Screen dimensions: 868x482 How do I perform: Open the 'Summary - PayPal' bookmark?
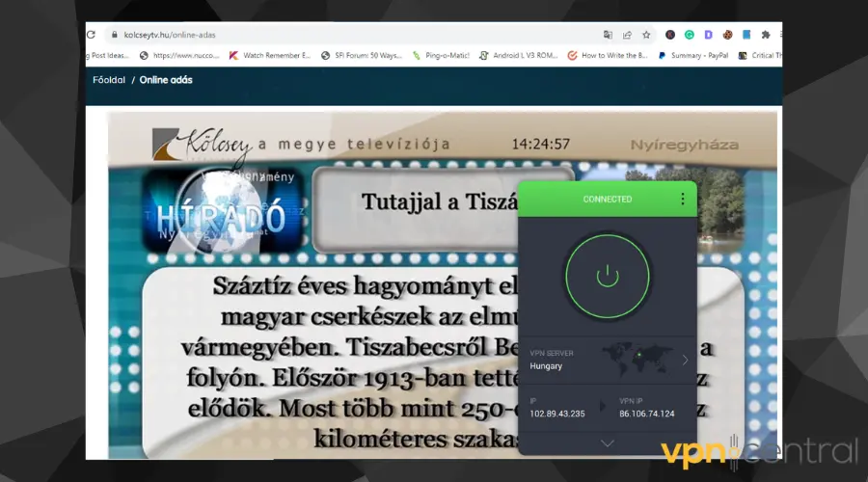point(693,55)
